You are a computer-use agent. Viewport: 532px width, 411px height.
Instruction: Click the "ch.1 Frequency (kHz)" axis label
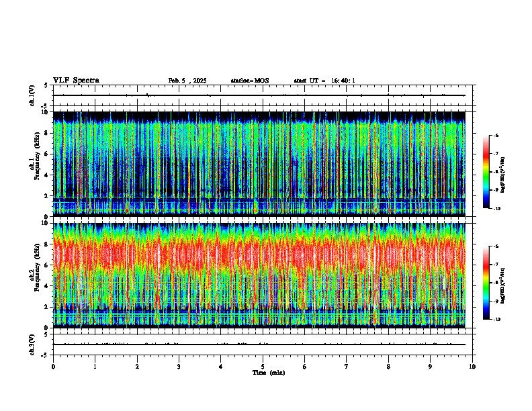point(34,156)
